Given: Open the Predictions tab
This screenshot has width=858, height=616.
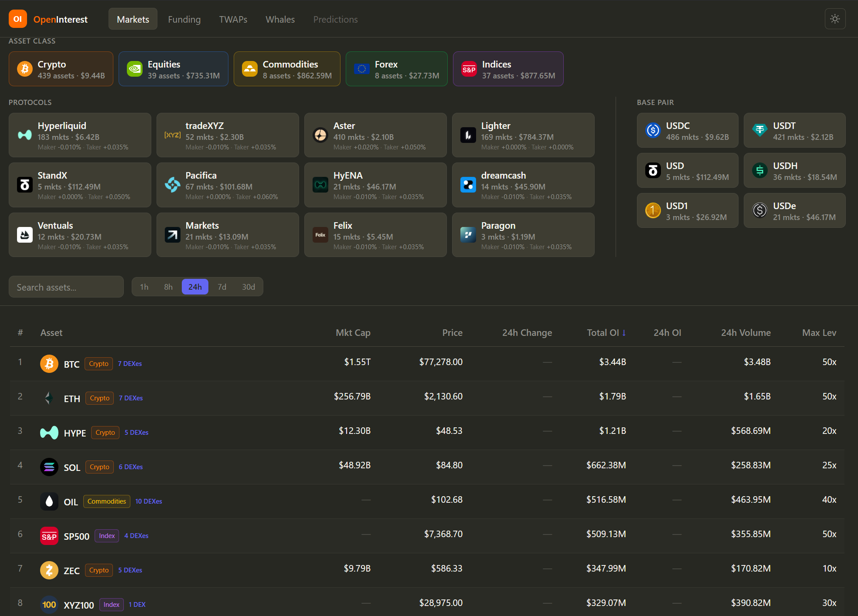Looking at the screenshot, I should click(x=336, y=19).
